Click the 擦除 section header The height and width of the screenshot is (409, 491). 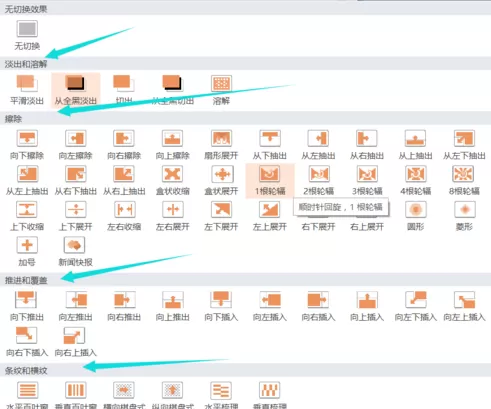point(245,118)
